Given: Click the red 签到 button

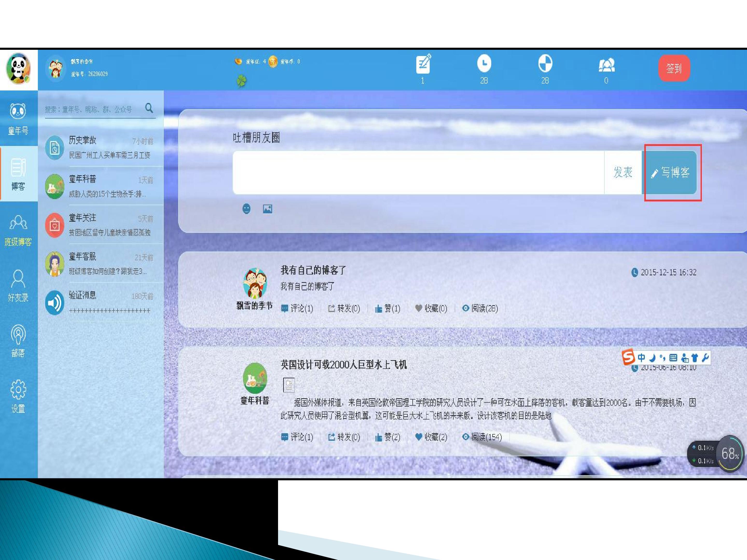Looking at the screenshot, I should click(x=674, y=68).
